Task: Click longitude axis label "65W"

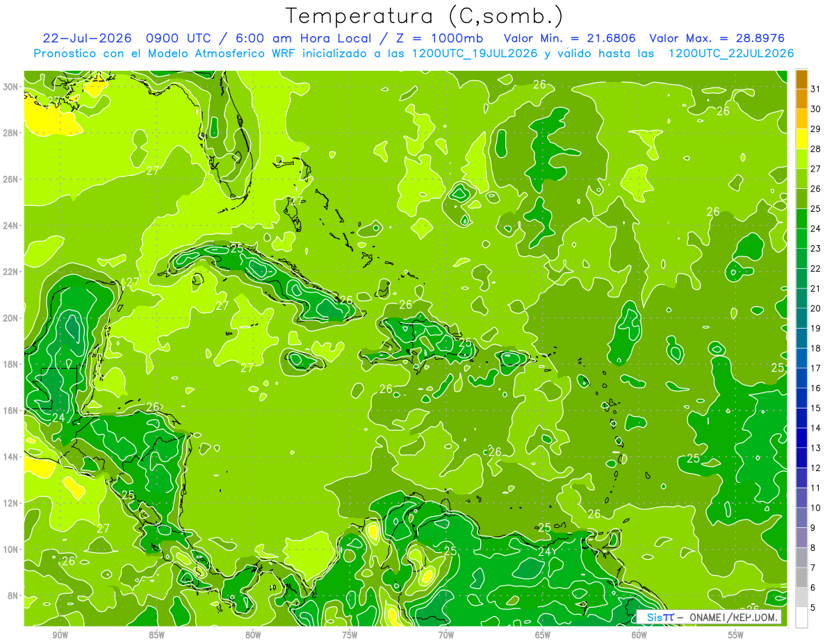Action: (x=543, y=635)
